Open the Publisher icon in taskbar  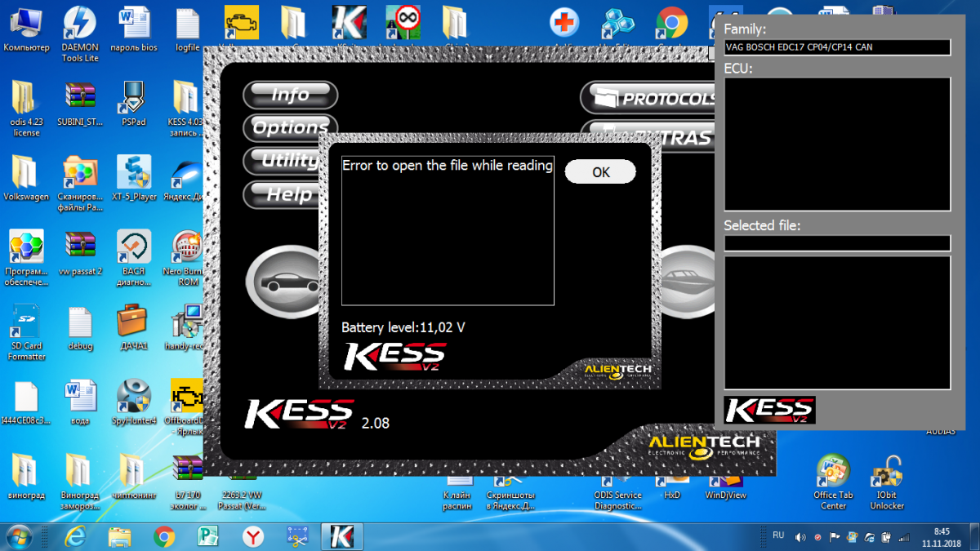pos(208,536)
